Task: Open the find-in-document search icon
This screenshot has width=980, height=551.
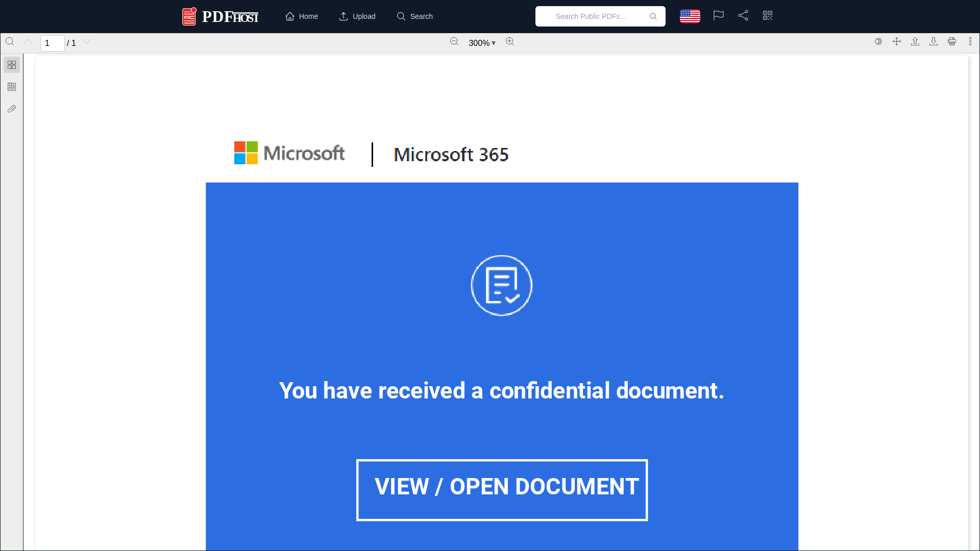Action: coord(10,41)
